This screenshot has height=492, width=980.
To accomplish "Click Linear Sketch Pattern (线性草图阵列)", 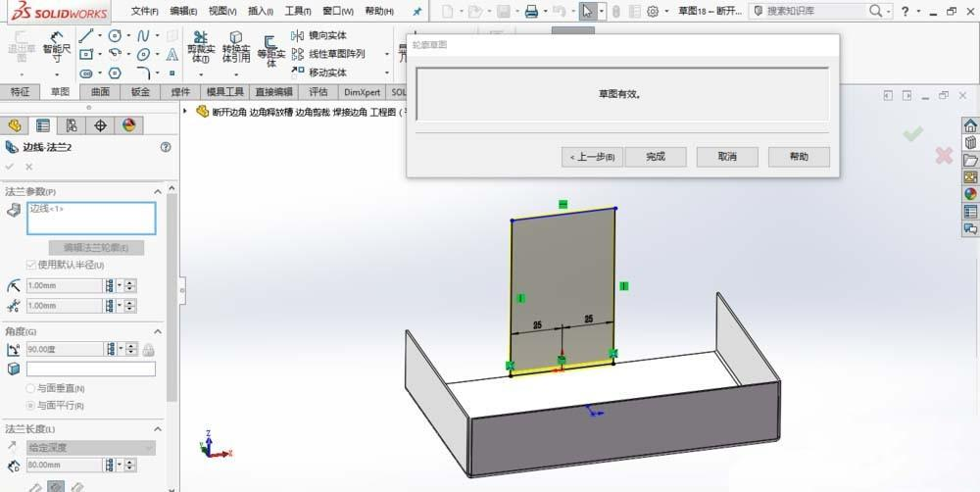I will coord(328,54).
